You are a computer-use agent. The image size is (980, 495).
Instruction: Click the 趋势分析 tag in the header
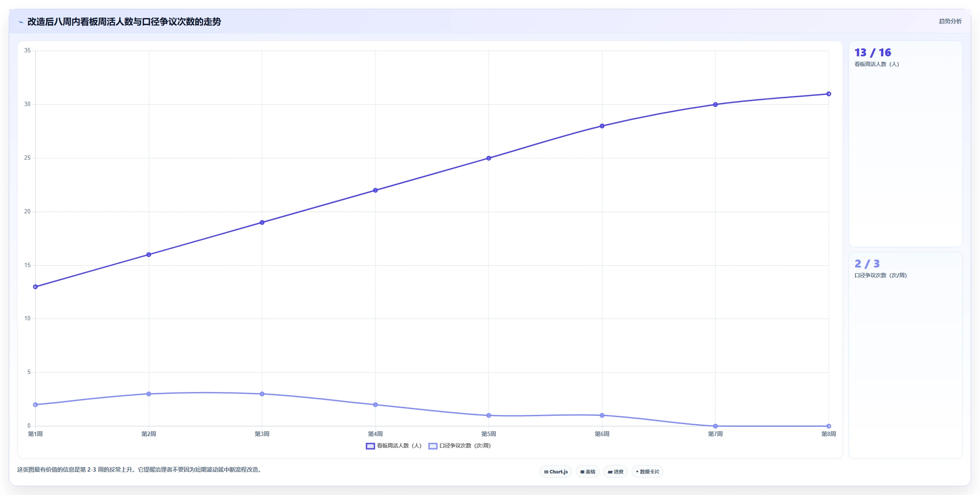[950, 21]
